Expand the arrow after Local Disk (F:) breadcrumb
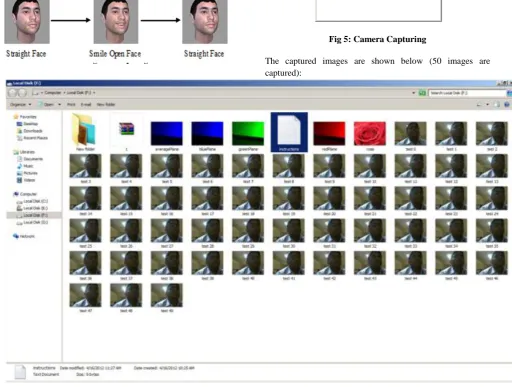Image resolution: width=512 pixels, height=387 pixels. [94, 93]
